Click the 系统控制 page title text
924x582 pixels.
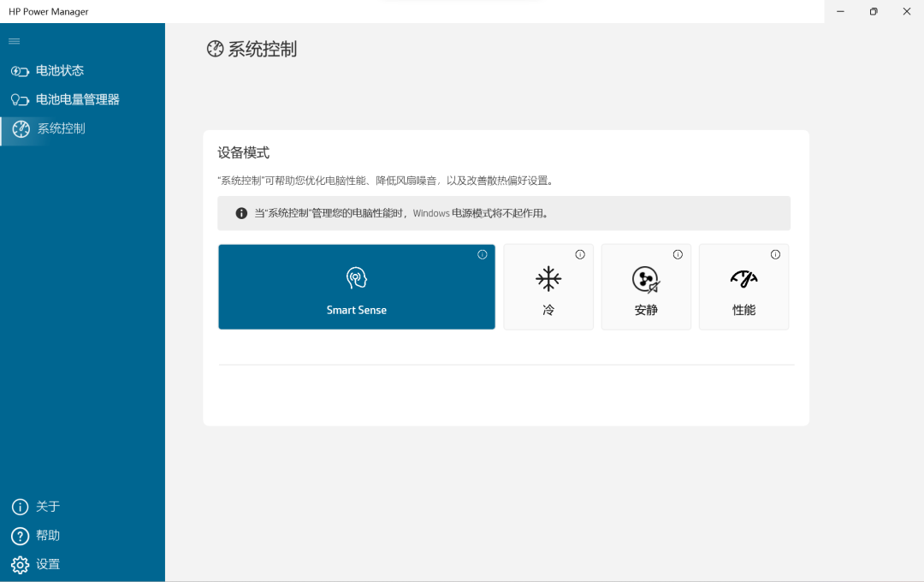coord(263,49)
